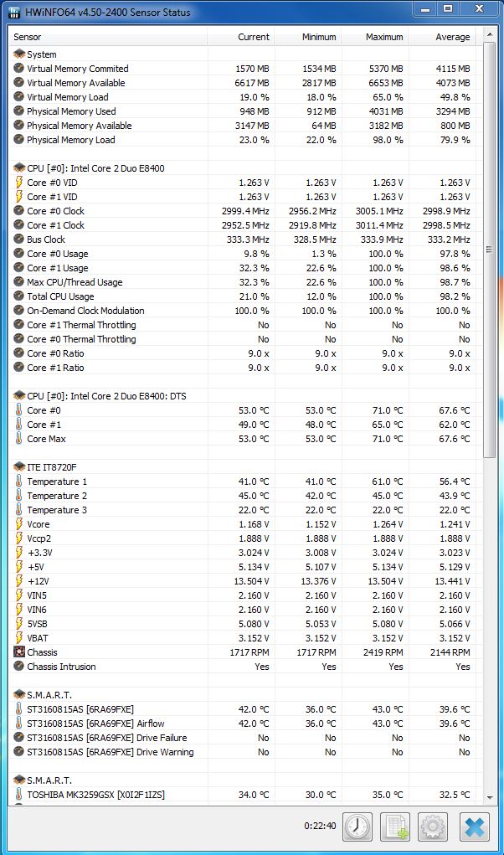Viewport: 504px width, 855px height.
Task: Click the Chassis Intrusion gauge icon
Action: (19, 667)
